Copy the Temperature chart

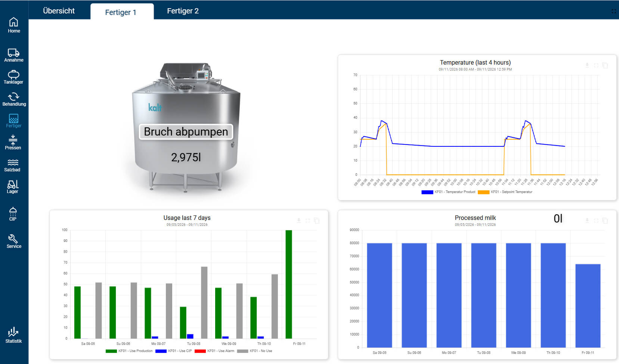click(605, 65)
